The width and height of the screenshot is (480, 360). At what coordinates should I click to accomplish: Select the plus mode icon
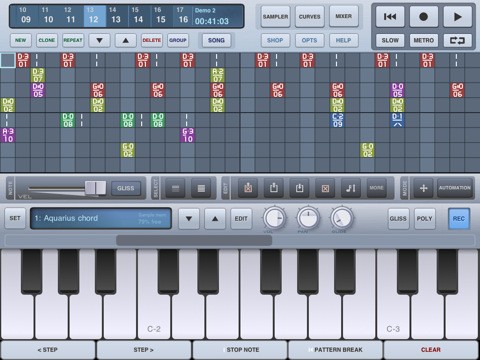coord(423,188)
